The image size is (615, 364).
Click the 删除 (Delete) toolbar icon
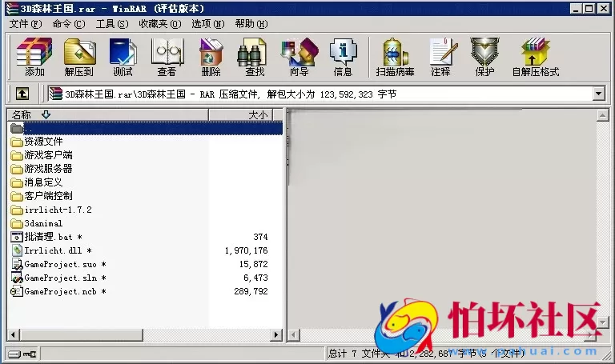[x=211, y=57]
